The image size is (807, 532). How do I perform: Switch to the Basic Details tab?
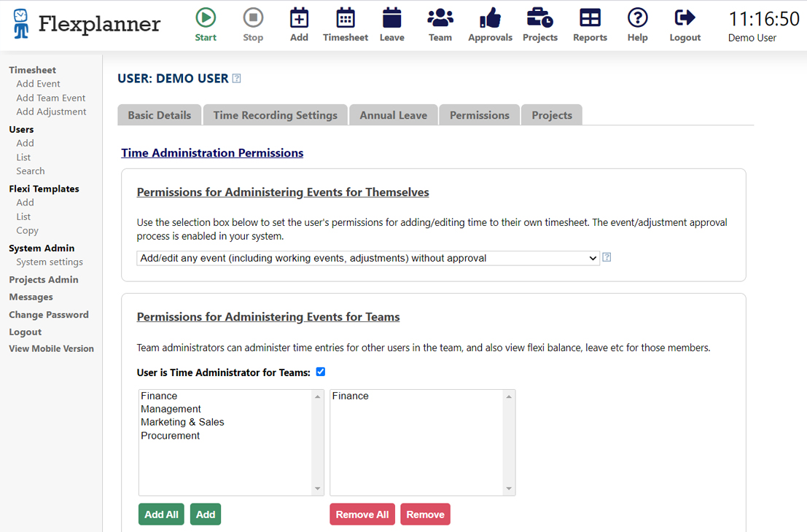(x=160, y=115)
